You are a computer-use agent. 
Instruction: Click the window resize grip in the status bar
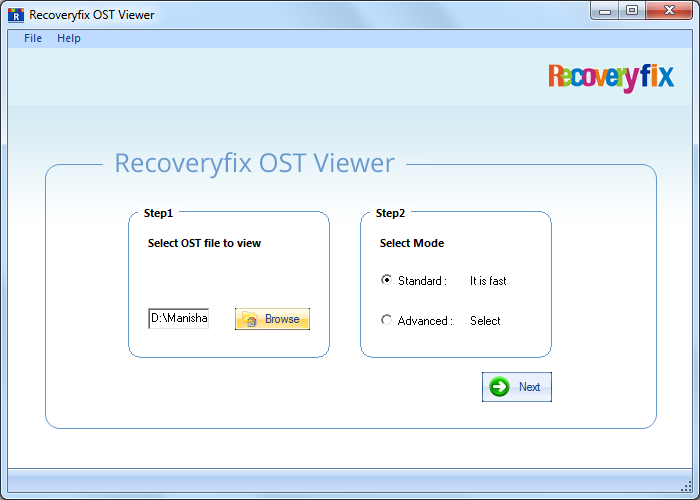[x=686, y=486]
